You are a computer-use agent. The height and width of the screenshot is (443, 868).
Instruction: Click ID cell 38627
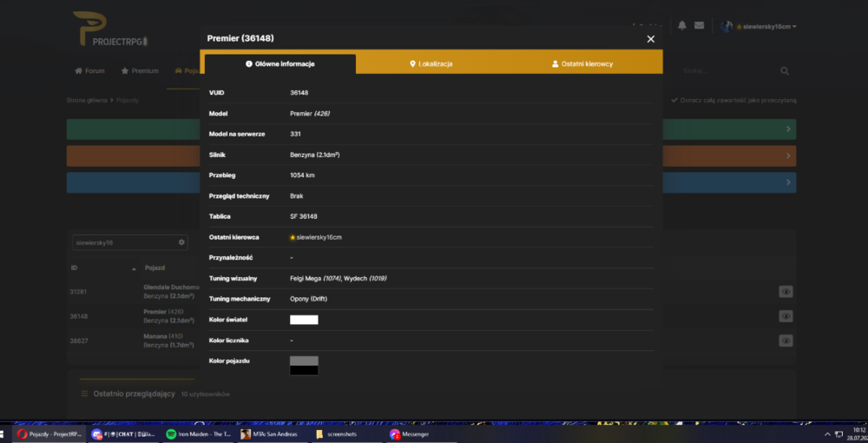[x=79, y=341]
